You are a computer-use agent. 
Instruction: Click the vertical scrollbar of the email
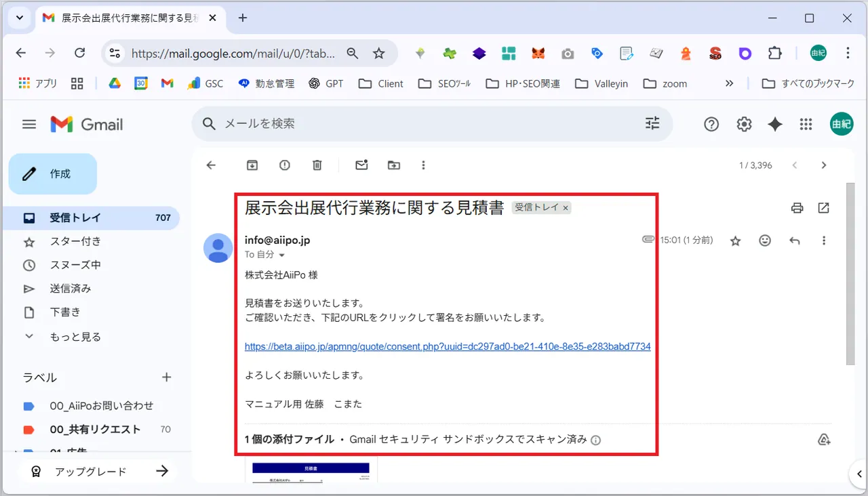(850, 274)
